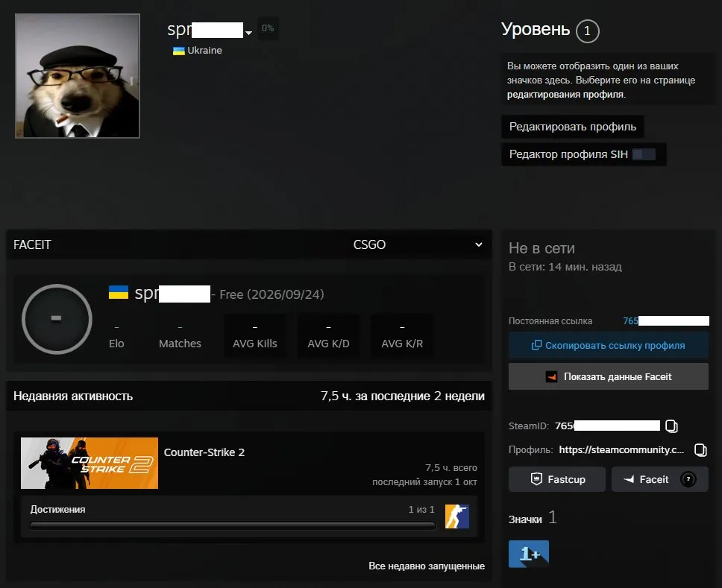
Task: Open the Counter-Strike achievement icon
Action: pos(456,516)
